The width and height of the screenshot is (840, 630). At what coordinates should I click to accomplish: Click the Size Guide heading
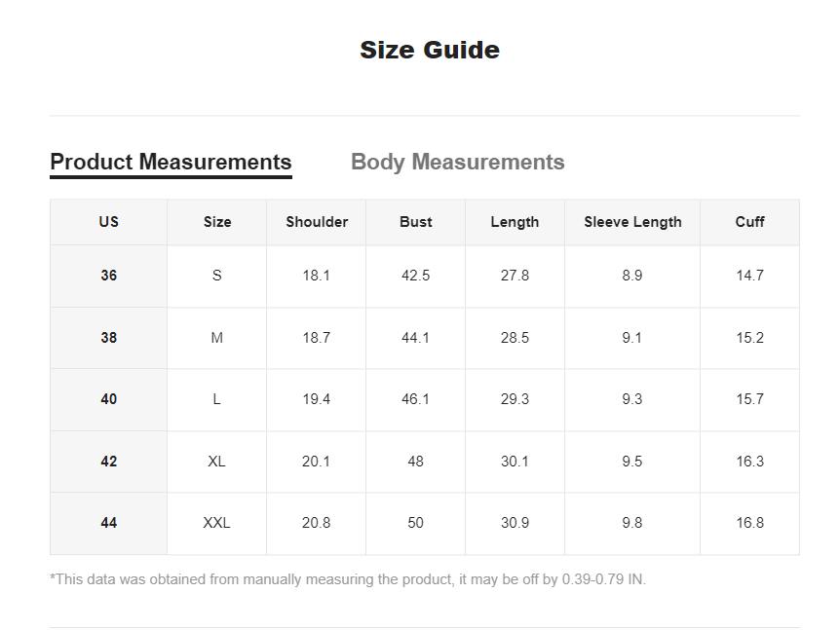point(430,51)
